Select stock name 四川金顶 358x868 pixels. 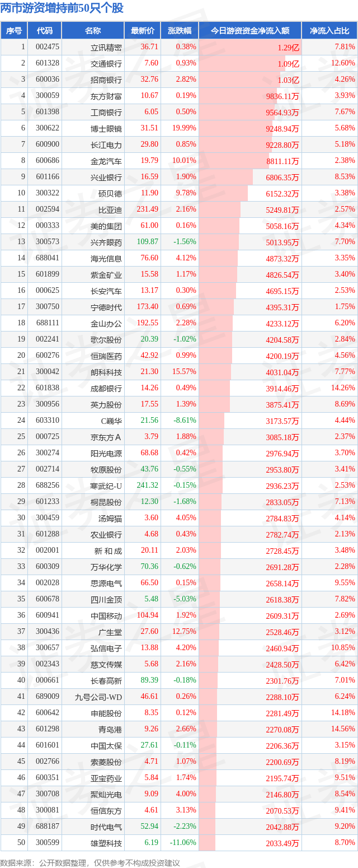pyautogui.click(x=106, y=599)
